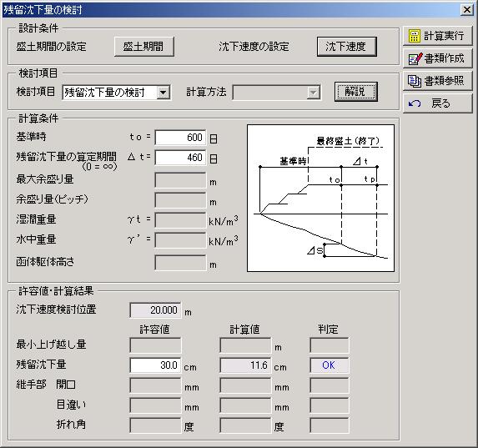Viewport: 478px width, 448px height.
Task: Click the OK 判定 result box
Action: (329, 365)
